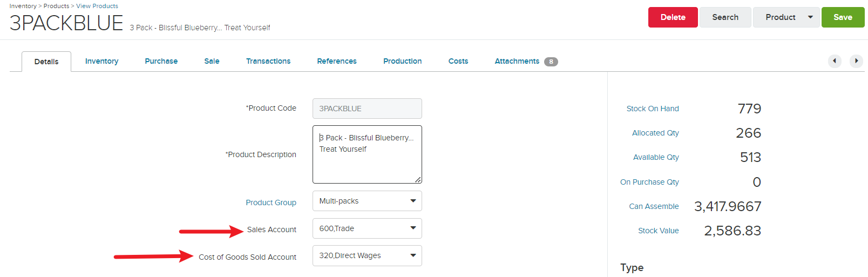This screenshot has width=868, height=277.
Task: Click the left tab-scroll arrow icon
Action: click(x=835, y=61)
